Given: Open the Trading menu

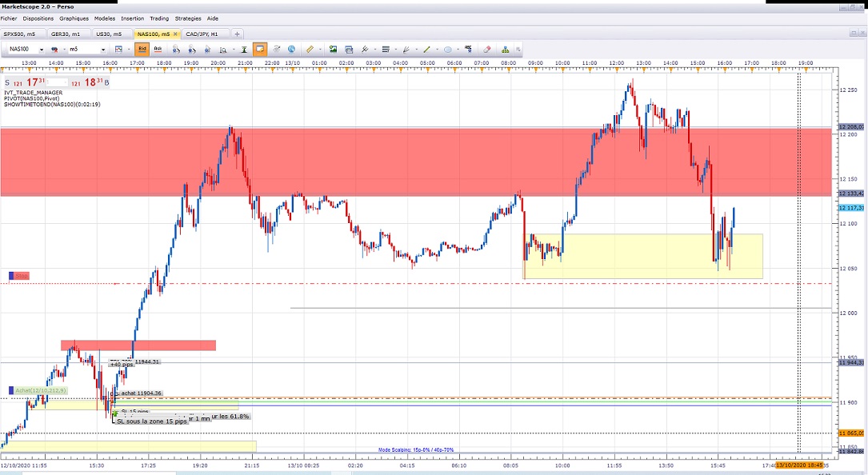Looking at the screenshot, I should [x=159, y=18].
